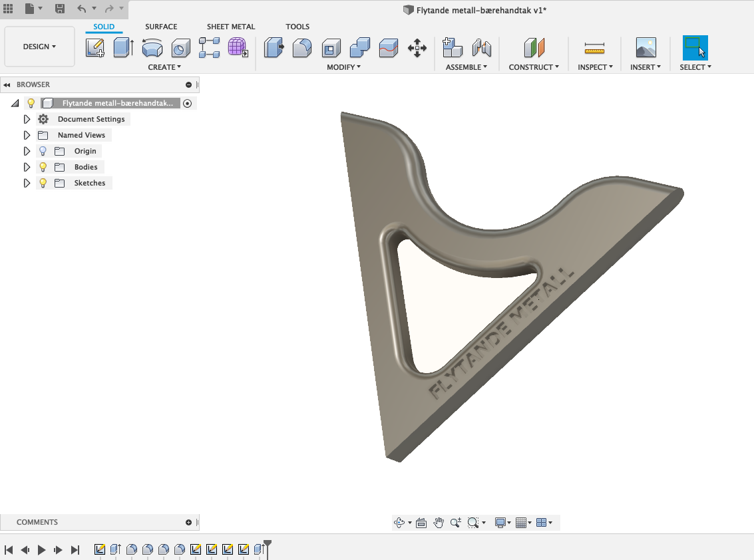Expand the Origin folder
Image resolution: width=754 pixels, height=560 pixels.
[x=27, y=151]
